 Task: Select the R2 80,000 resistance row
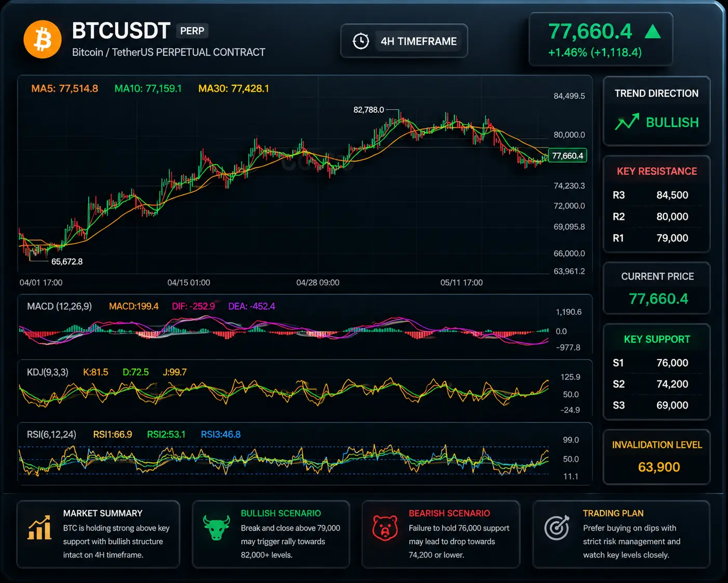click(x=656, y=217)
